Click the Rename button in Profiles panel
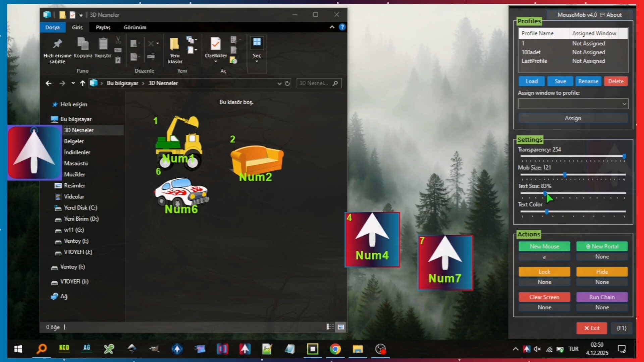Image resolution: width=644 pixels, height=362 pixels. pyautogui.click(x=588, y=81)
